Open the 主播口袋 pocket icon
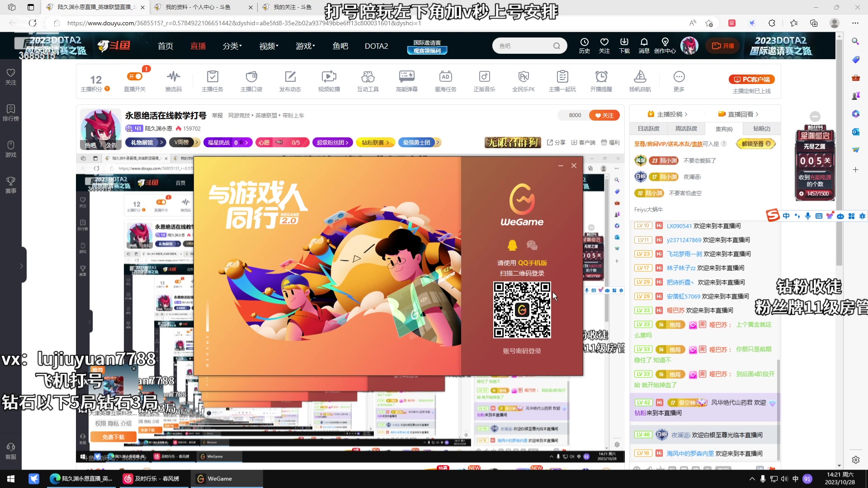Viewport: 868px width, 488px height. [251, 81]
